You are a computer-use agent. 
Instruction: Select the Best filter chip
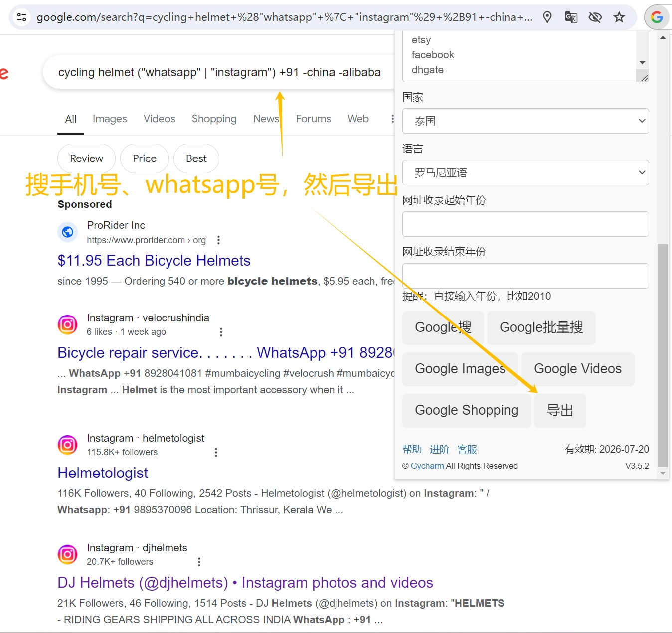click(196, 158)
